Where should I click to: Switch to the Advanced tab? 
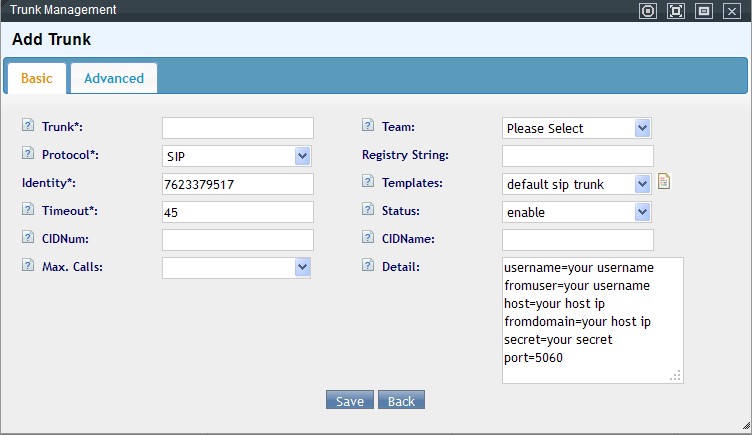pyautogui.click(x=114, y=78)
